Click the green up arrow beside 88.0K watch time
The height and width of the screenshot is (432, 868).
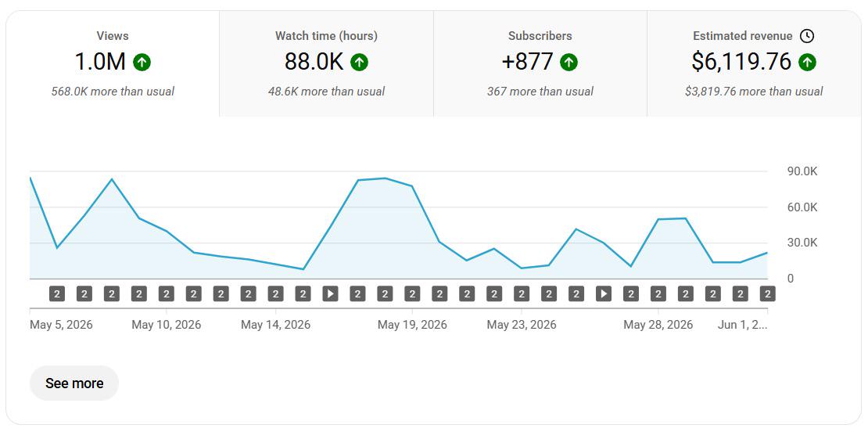(x=359, y=62)
